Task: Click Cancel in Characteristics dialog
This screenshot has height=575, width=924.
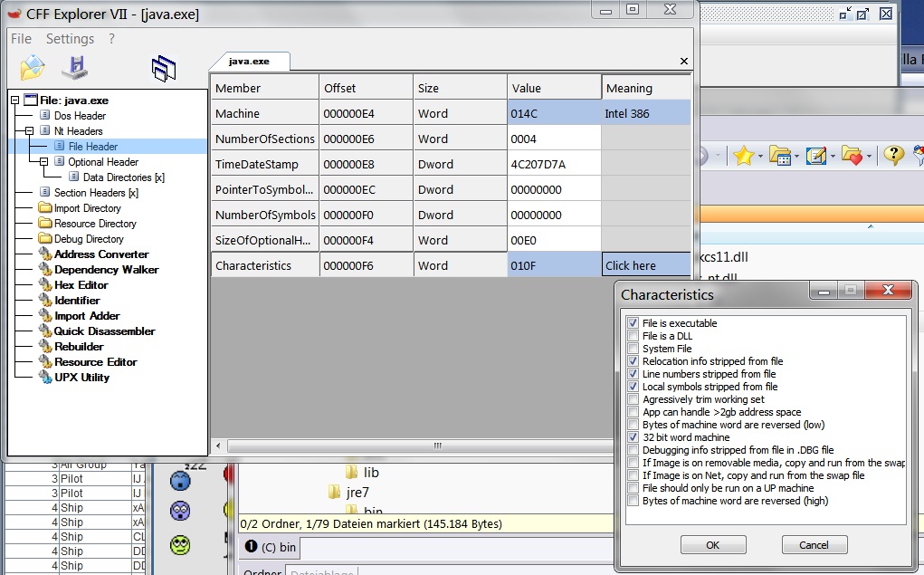Action: (814, 545)
